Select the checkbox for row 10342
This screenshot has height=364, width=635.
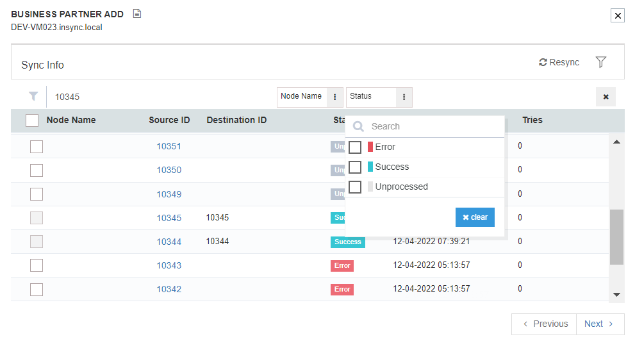tap(37, 290)
